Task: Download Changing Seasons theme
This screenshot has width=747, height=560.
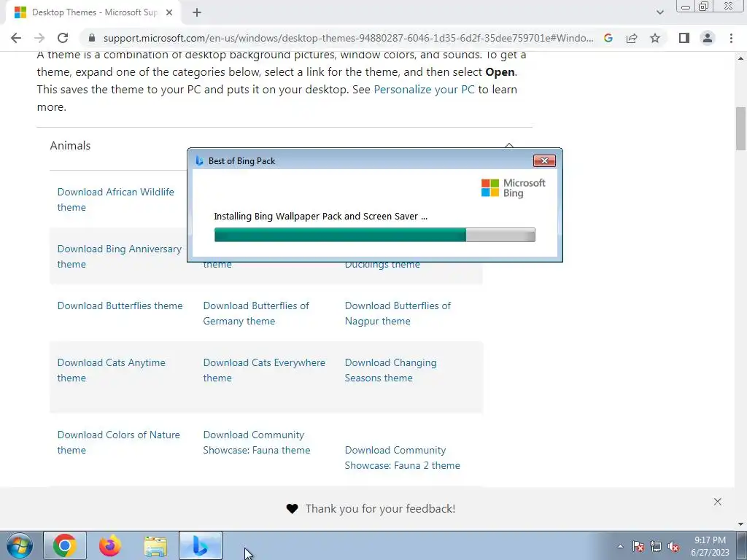Action: click(390, 370)
